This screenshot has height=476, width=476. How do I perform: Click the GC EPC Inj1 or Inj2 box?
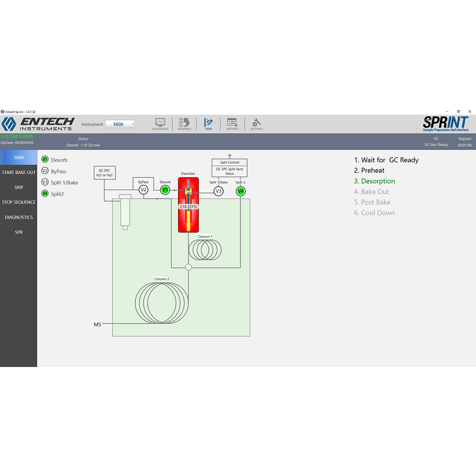(x=104, y=173)
